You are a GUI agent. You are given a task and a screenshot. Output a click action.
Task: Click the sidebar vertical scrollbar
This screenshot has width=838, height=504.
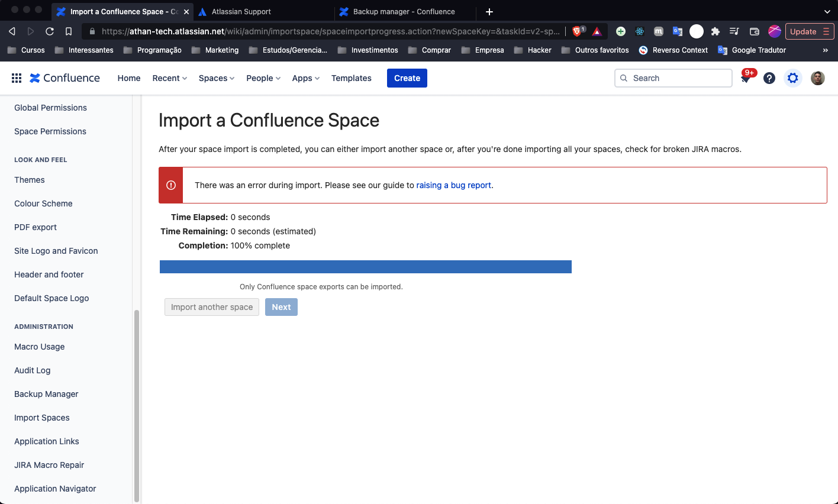(x=137, y=406)
